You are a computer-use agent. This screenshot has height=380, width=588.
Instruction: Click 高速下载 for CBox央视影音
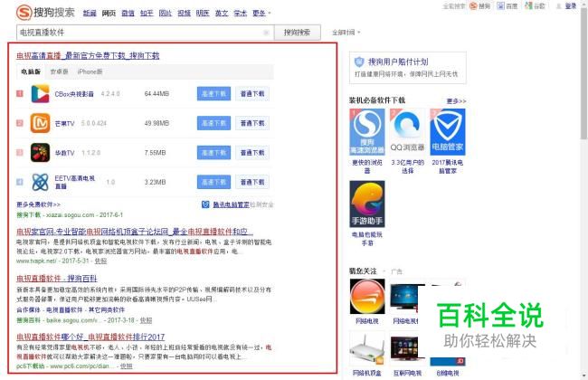(x=213, y=94)
